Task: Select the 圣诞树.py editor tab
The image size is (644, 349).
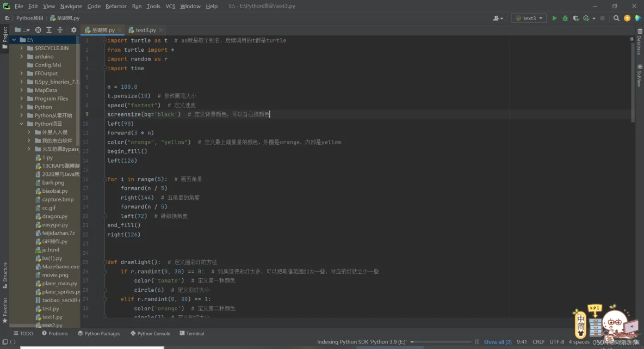Action: click(x=103, y=30)
